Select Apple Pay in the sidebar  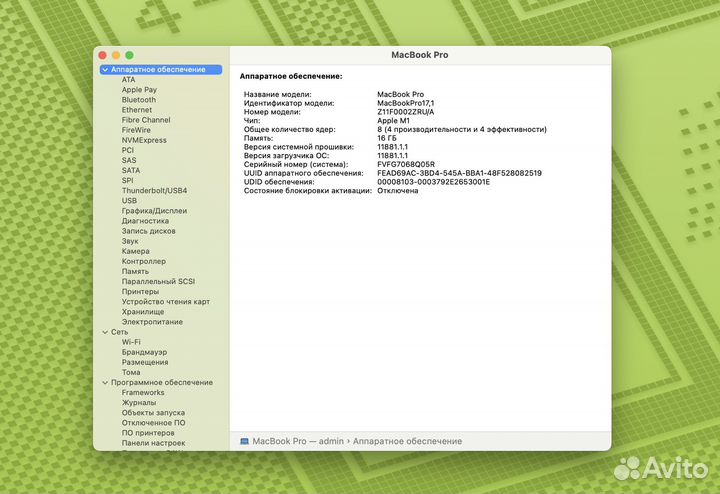139,90
